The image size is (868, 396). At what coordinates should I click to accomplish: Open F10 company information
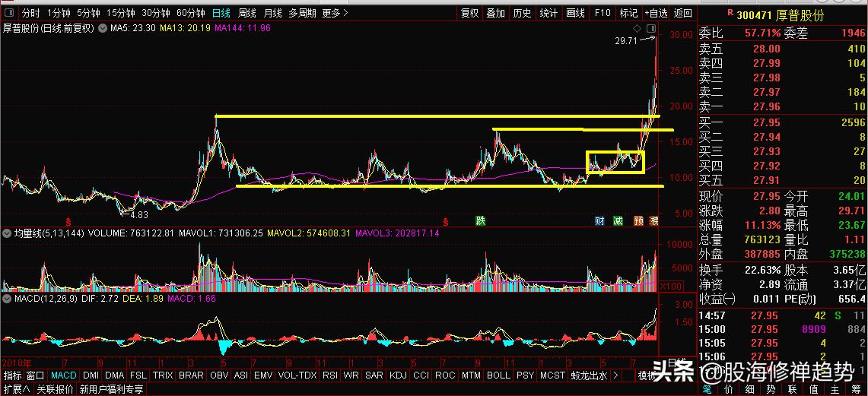tap(603, 13)
